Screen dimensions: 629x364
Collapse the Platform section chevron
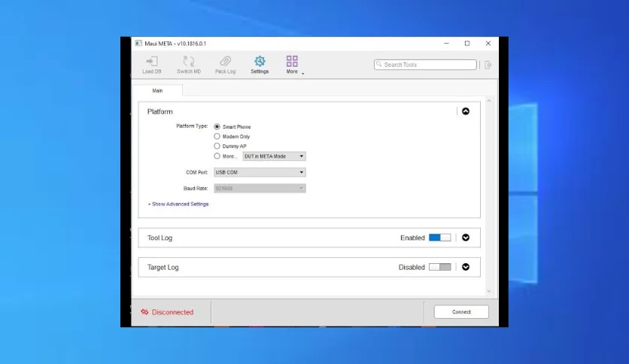[465, 111]
